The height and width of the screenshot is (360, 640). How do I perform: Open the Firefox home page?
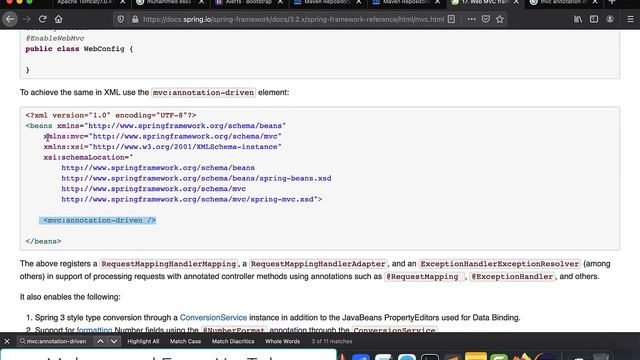point(58,19)
